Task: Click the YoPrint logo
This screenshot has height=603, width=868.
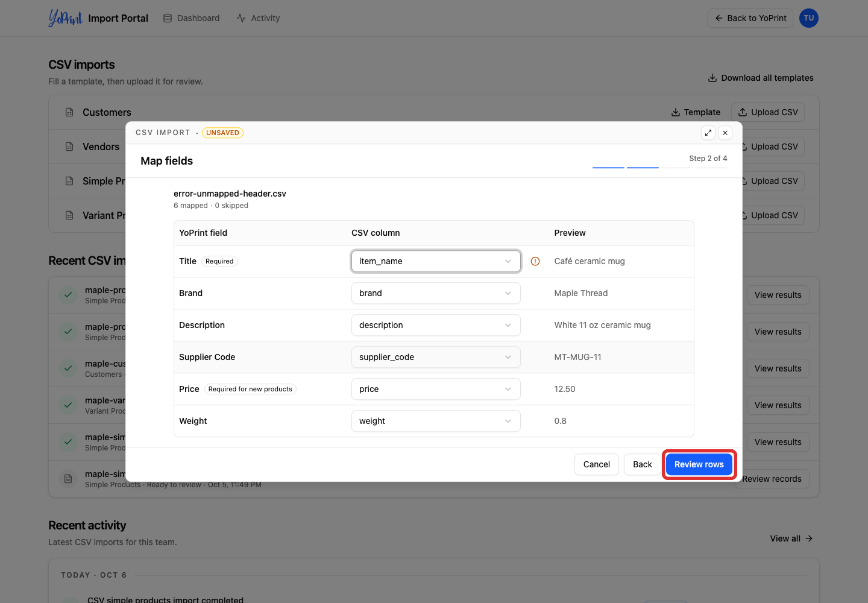Action: tap(65, 18)
